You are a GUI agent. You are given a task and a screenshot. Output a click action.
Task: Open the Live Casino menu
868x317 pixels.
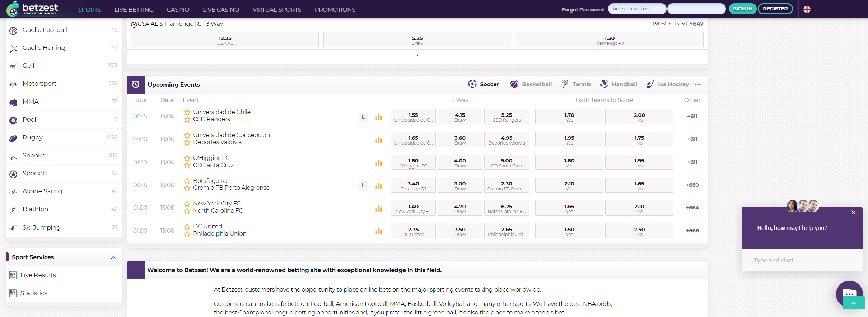pyautogui.click(x=221, y=10)
